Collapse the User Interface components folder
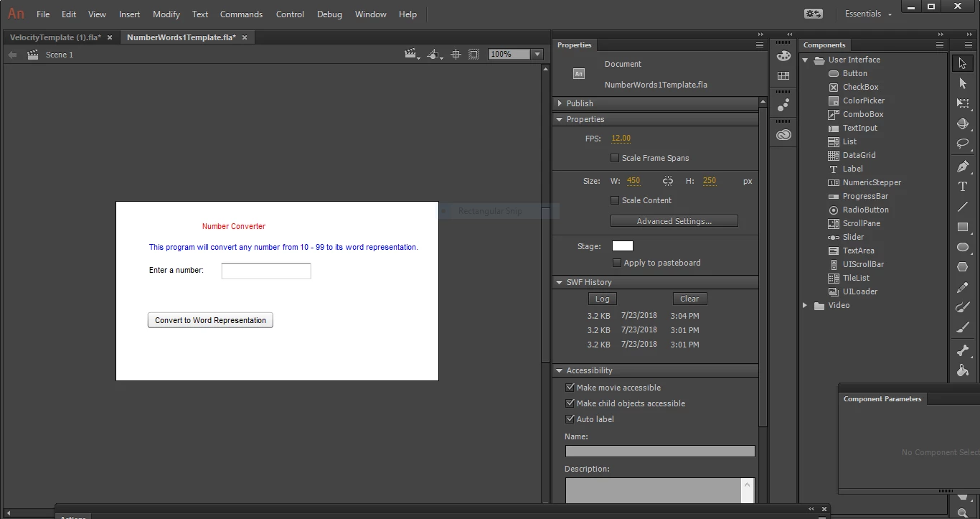 click(x=805, y=60)
